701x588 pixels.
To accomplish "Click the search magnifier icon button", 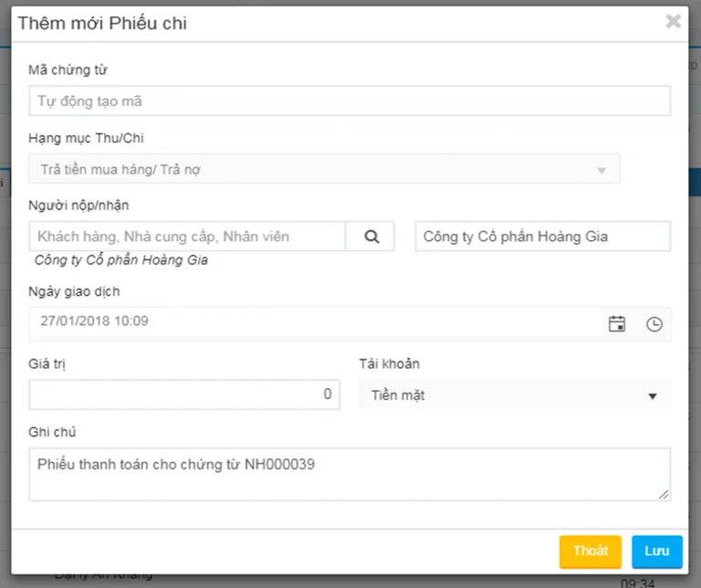I will point(371,236).
